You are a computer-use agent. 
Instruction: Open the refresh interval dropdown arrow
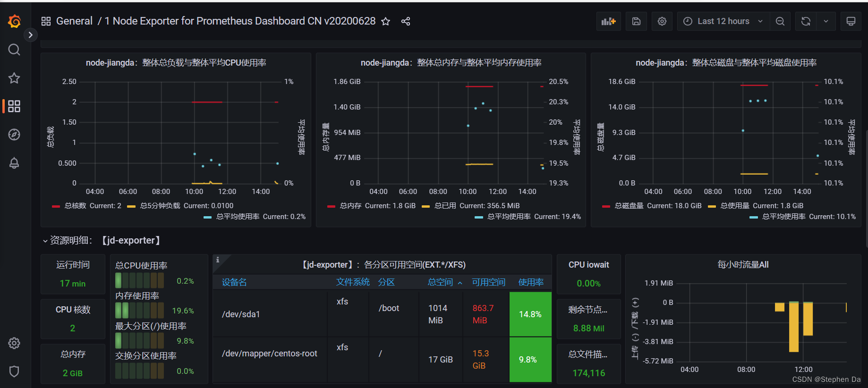tap(826, 21)
